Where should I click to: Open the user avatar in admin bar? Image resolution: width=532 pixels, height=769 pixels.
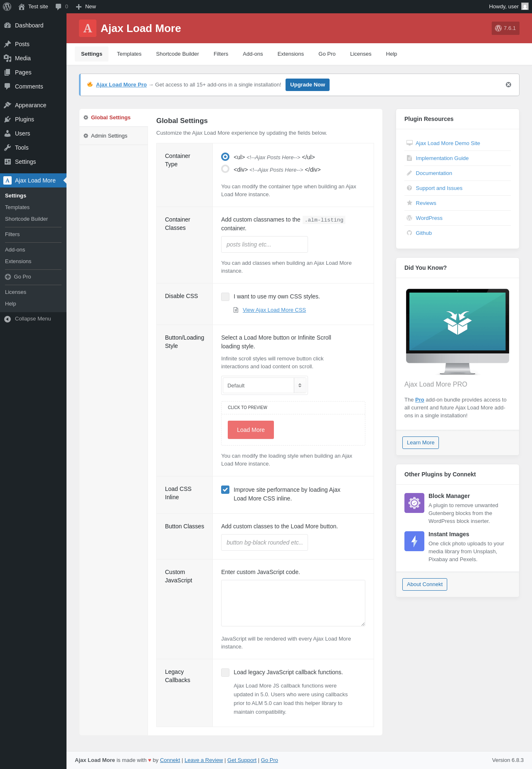(x=525, y=7)
